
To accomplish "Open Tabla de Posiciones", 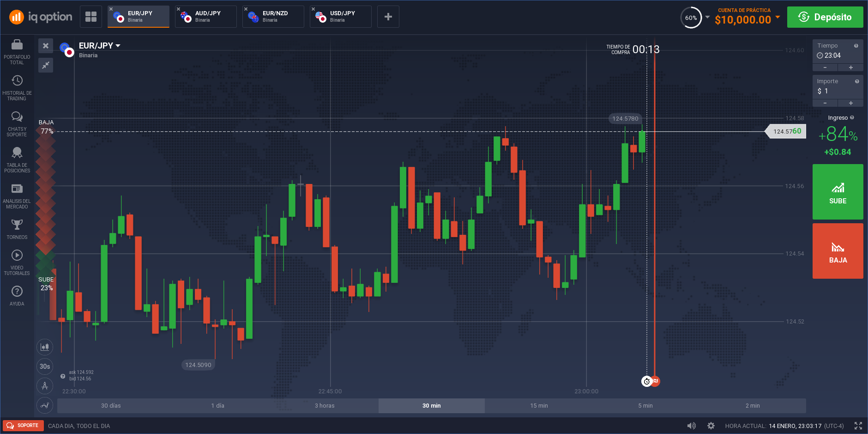I will point(17,160).
